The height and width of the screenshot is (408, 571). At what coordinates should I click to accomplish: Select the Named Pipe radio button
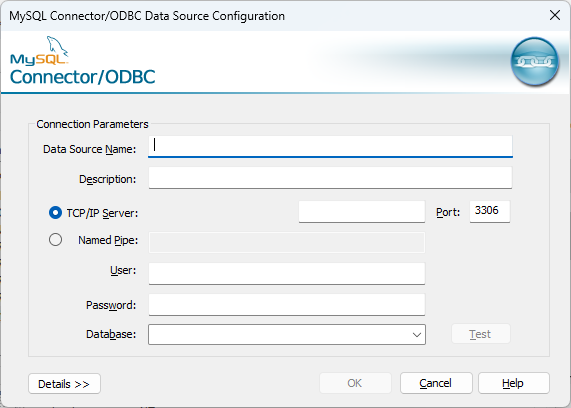pyautogui.click(x=55, y=240)
